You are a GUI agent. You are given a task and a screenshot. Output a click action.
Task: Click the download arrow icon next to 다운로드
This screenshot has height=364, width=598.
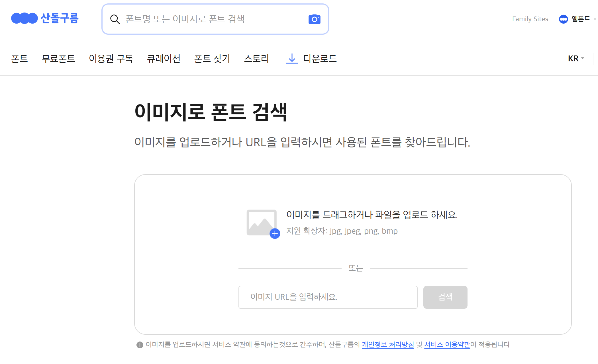point(292,58)
